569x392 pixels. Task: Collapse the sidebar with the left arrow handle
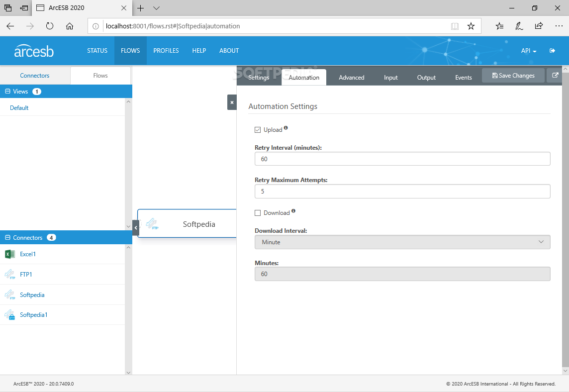point(136,228)
